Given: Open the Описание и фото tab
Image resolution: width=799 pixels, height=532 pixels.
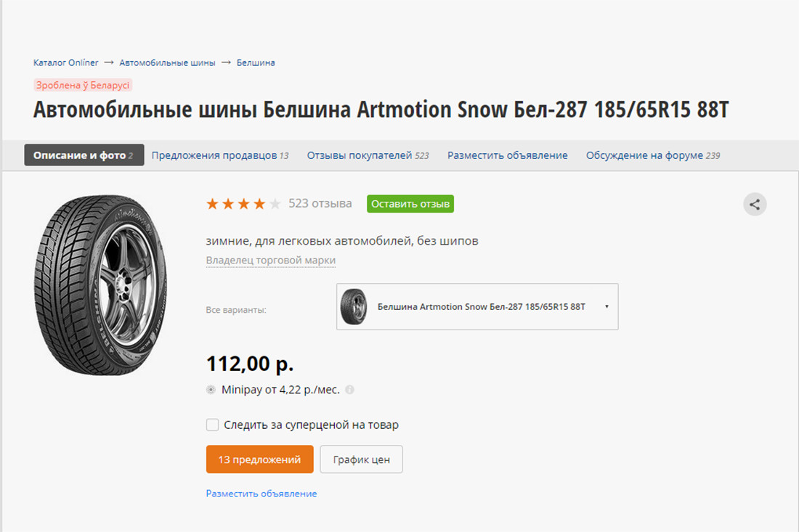Looking at the screenshot, I should pos(84,155).
